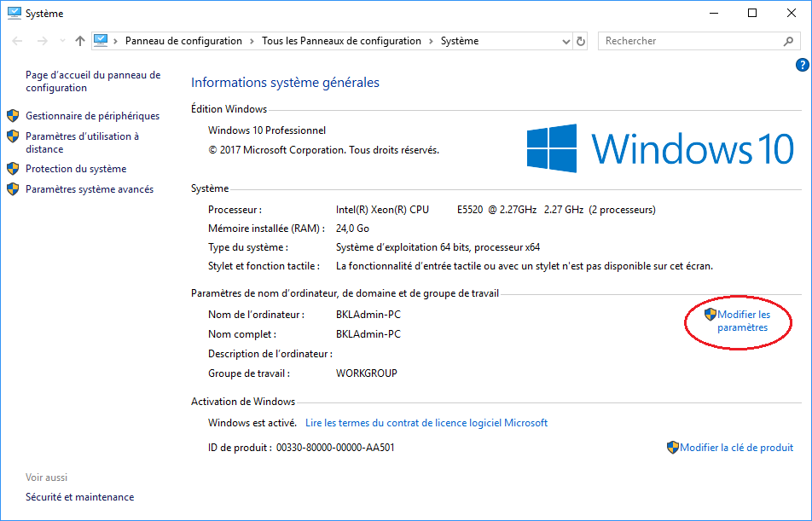Click the 24,0 Go memory value

tap(352, 229)
